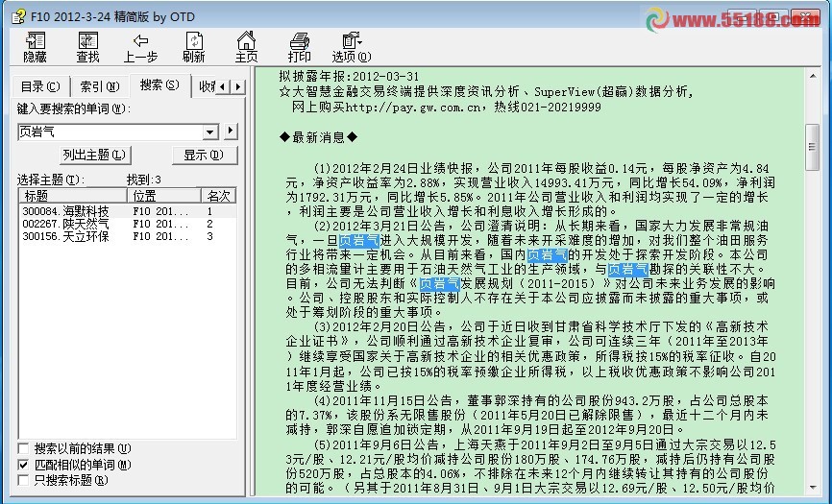
Task: Click the 打印 (Print) toolbar icon
Action: point(299,47)
